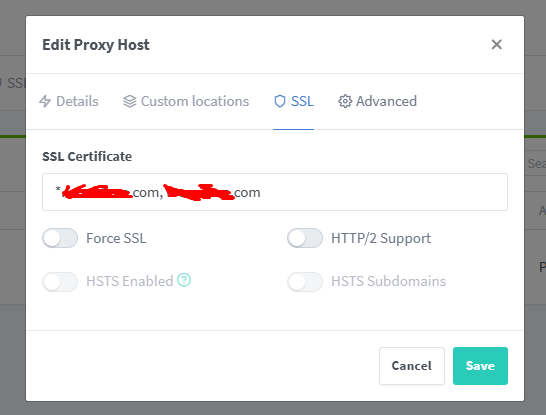Enable the Force SSL switch
This screenshot has height=415, width=546.
click(60, 238)
